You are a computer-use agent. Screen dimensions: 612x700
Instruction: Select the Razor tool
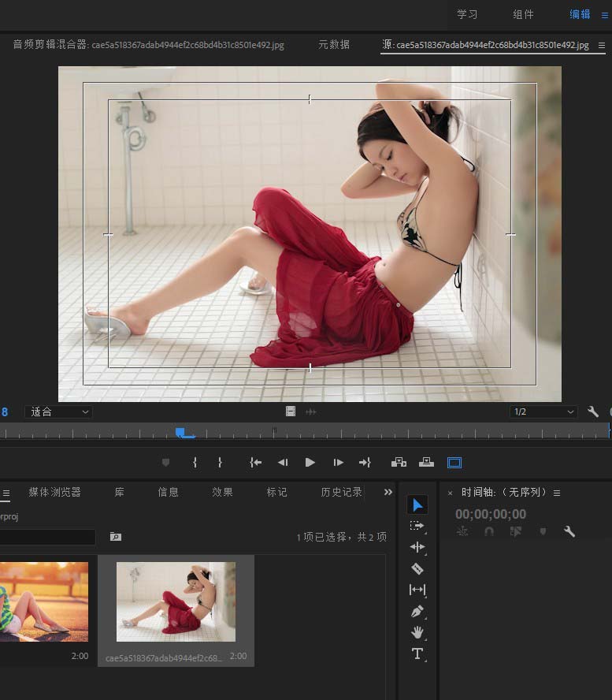(x=417, y=569)
